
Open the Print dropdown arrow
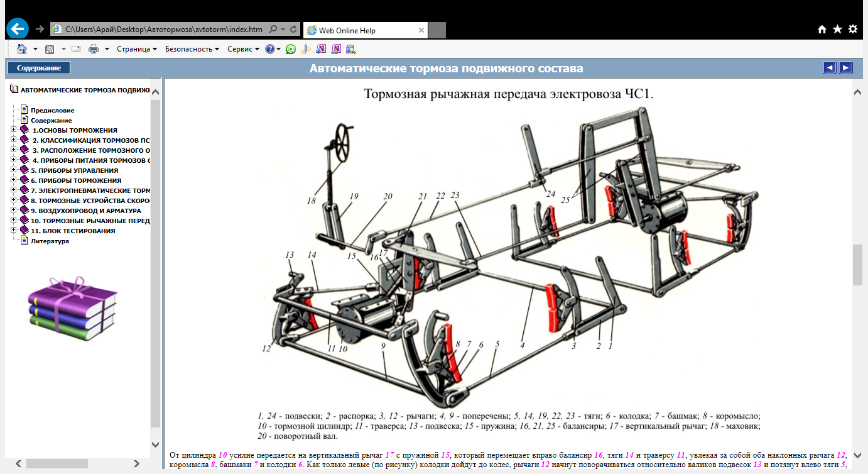click(107, 49)
